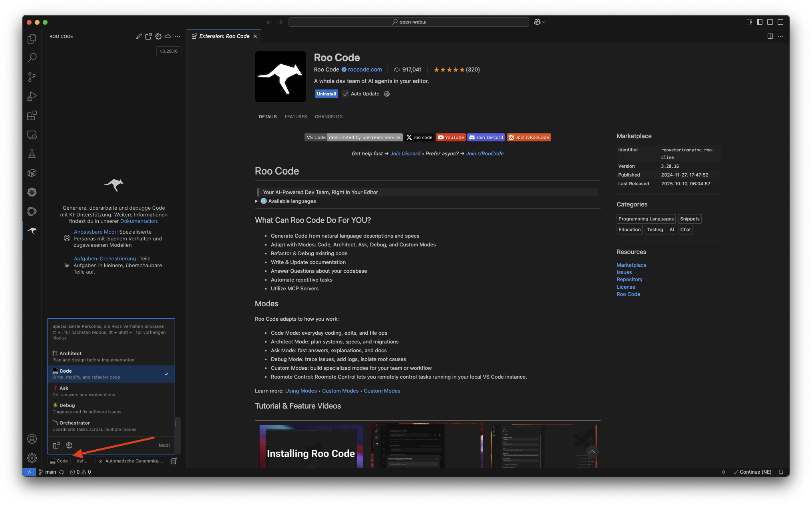The width and height of the screenshot is (812, 506).
Task: Open the Testing flask icon view
Action: click(32, 154)
